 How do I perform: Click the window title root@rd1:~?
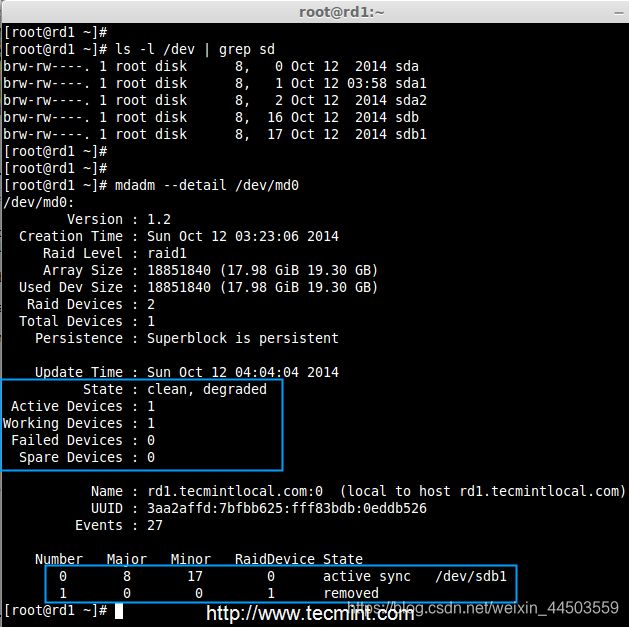click(x=342, y=12)
